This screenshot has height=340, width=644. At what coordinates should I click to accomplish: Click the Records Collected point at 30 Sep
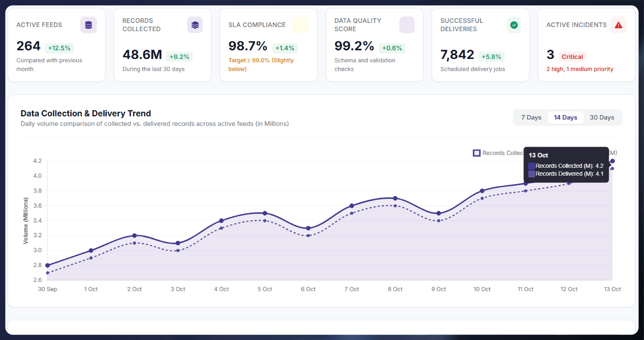point(47,265)
